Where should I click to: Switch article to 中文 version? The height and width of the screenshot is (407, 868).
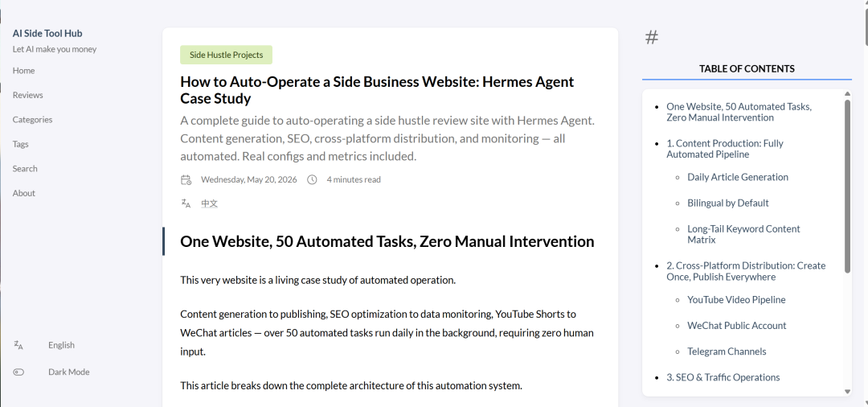pos(209,203)
